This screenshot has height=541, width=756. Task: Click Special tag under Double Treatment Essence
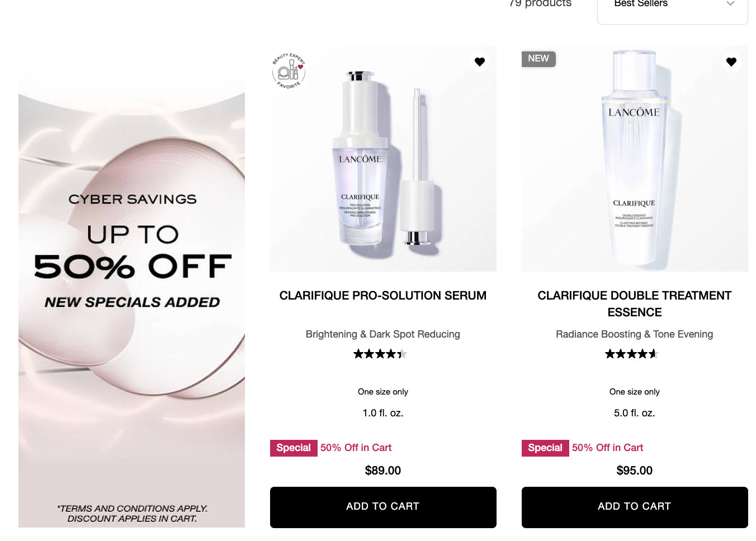(x=545, y=448)
